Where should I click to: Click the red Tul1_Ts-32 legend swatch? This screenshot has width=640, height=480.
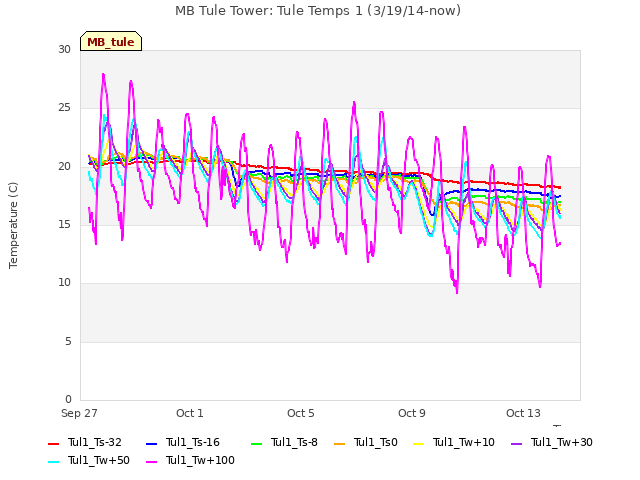53,444
